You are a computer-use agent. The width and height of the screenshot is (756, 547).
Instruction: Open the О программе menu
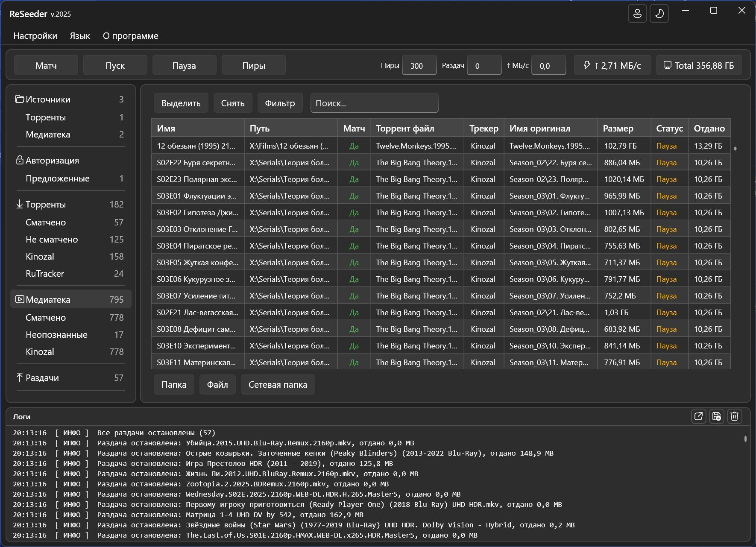(x=130, y=36)
